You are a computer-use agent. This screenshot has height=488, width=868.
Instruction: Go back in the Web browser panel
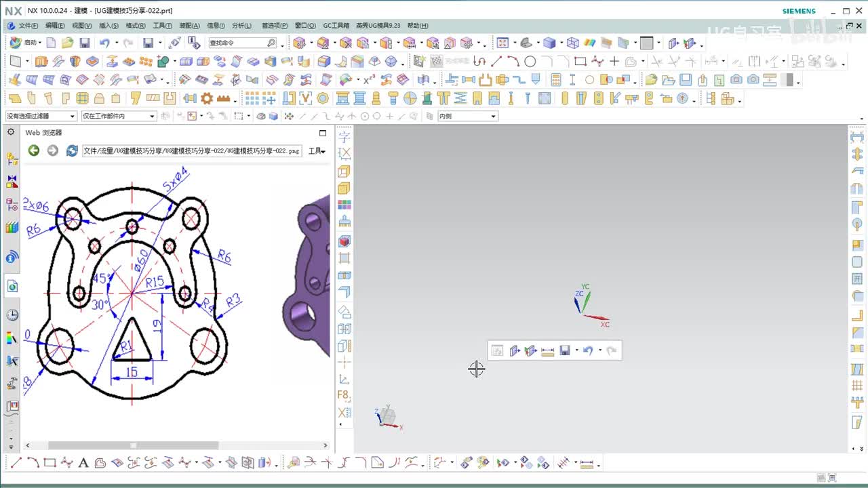pos(33,150)
